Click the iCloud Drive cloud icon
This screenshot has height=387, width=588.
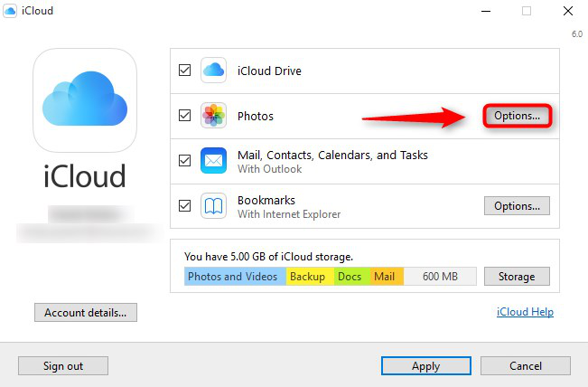coord(213,71)
